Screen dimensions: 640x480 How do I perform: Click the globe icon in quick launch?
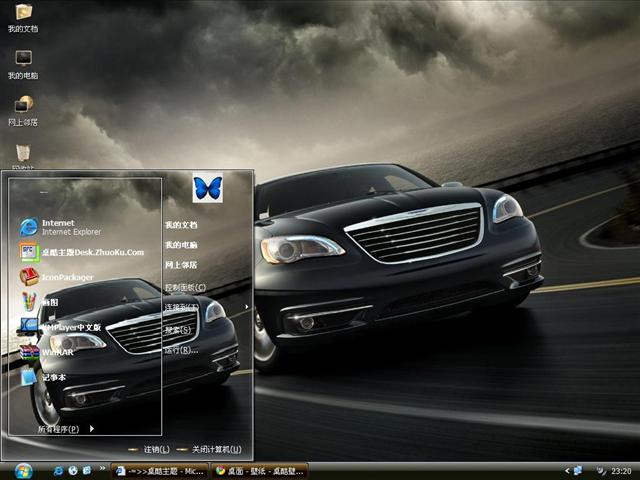pos(73,471)
